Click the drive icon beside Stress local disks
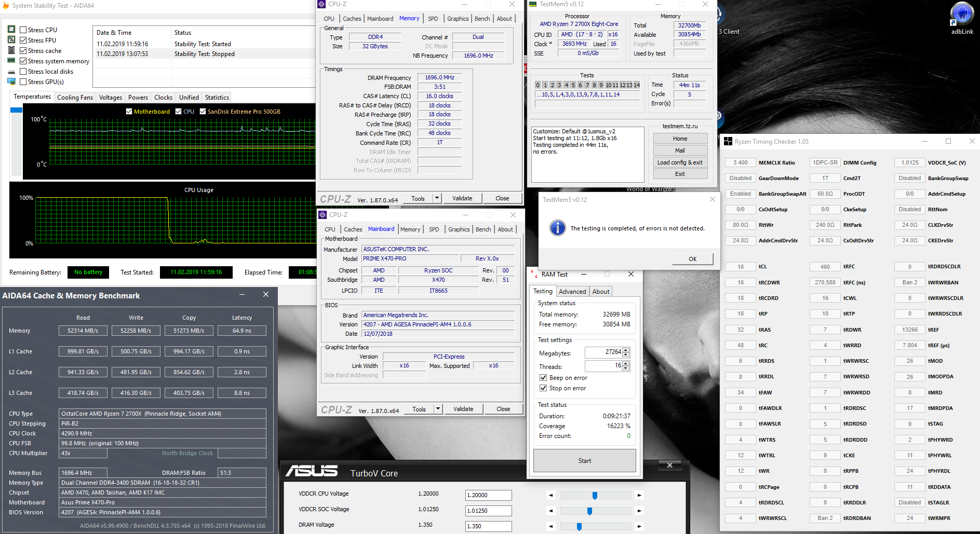The width and height of the screenshot is (980, 534). click(x=11, y=72)
